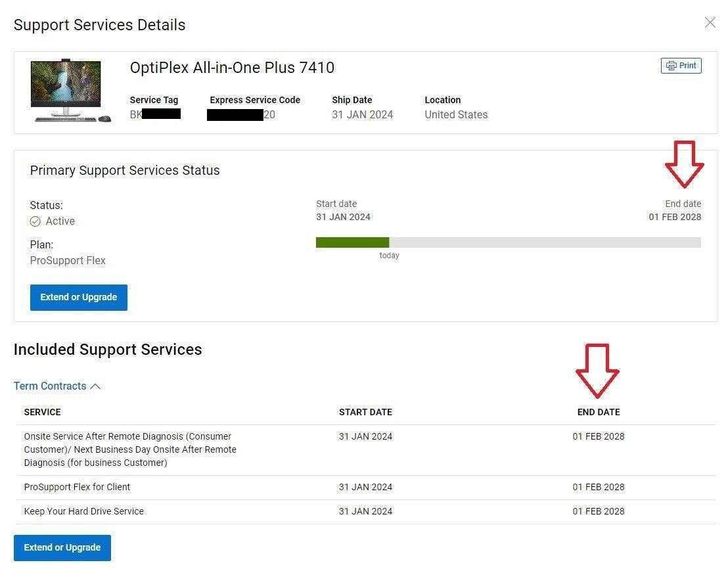Image resolution: width=728 pixels, height=571 pixels.
Task: Click the "Plan:" label
Action: [42, 244]
